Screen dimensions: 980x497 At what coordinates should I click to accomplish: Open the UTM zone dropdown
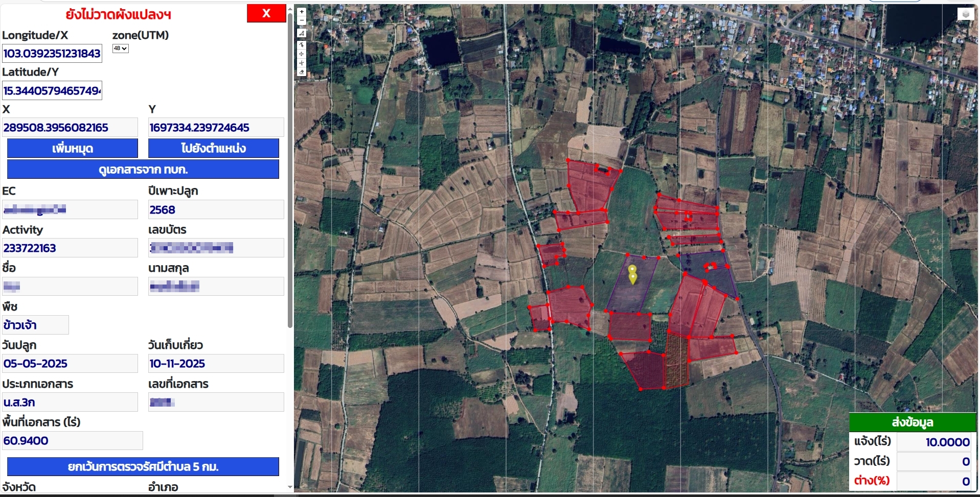tap(120, 49)
